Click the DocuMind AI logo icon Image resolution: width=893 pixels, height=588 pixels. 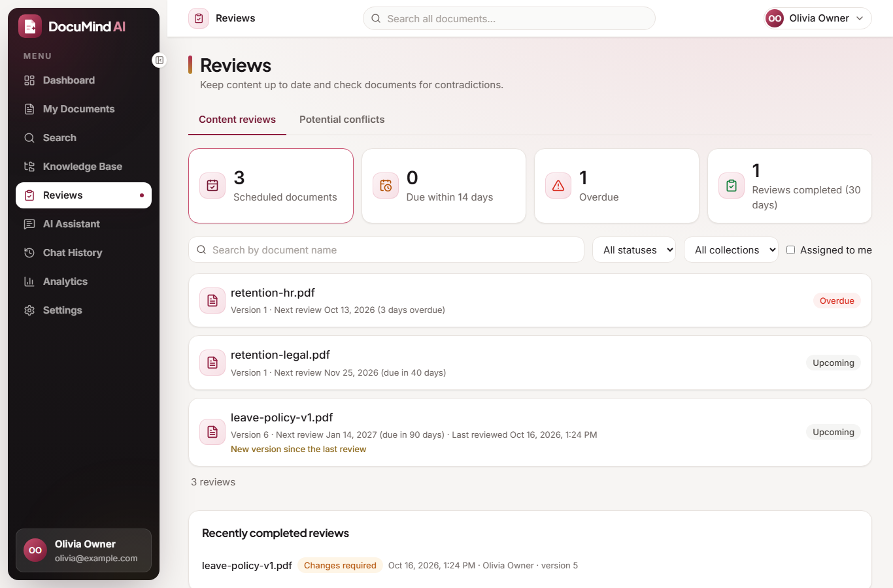pyautogui.click(x=30, y=26)
